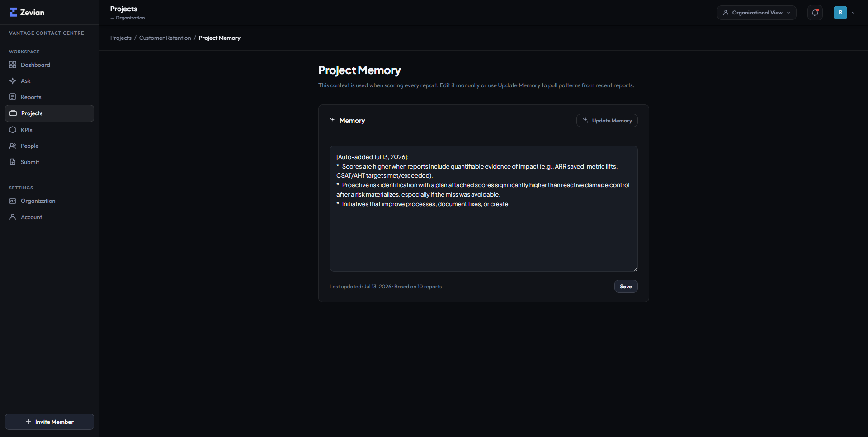Go to Submit page
Viewport: 868px width, 437px height.
(49, 162)
